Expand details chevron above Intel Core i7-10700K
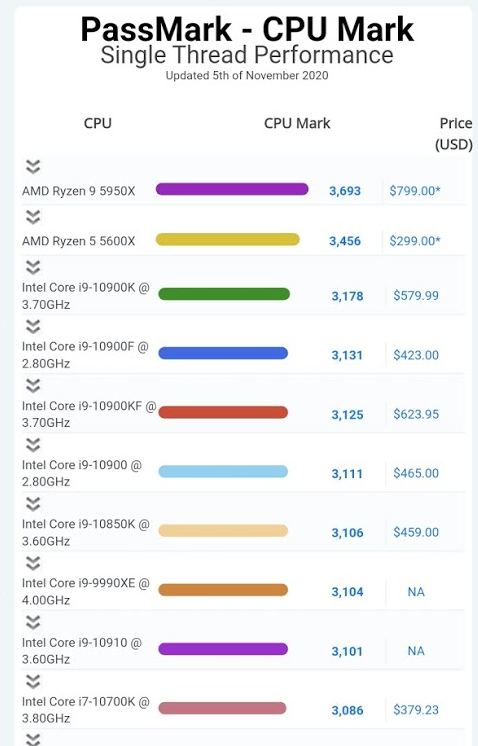 click(33, 682)
